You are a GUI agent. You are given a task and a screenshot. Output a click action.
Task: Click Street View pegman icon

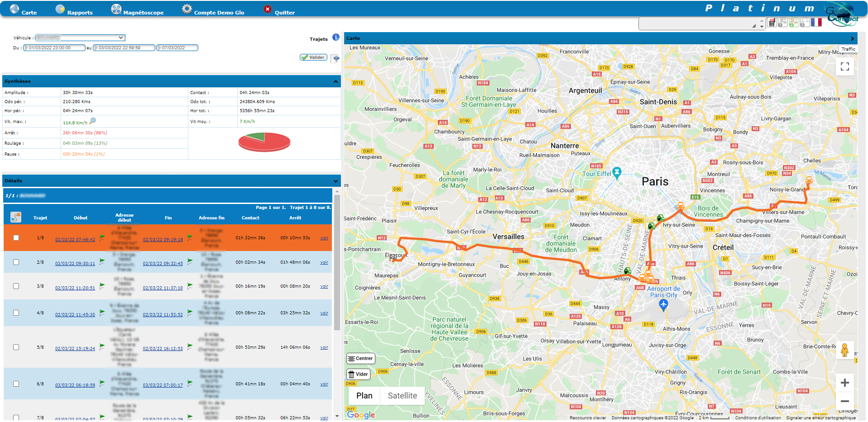click(x=844, y=350)
